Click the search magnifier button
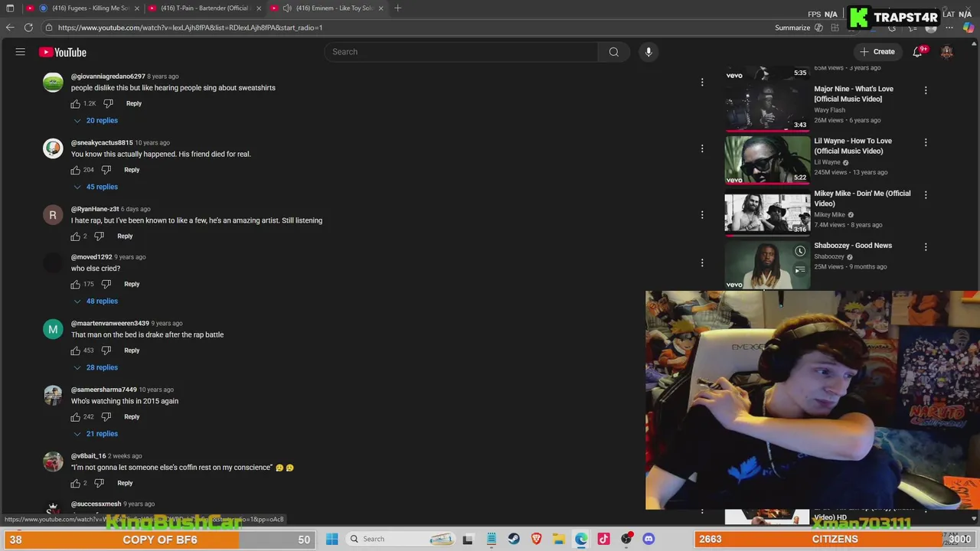980x551 pixels. point(613,52)
